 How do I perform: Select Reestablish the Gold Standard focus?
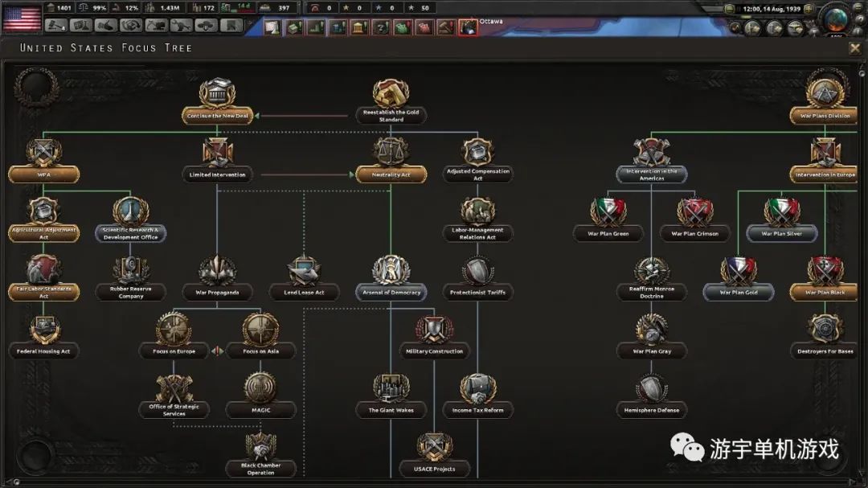(391, 101)
